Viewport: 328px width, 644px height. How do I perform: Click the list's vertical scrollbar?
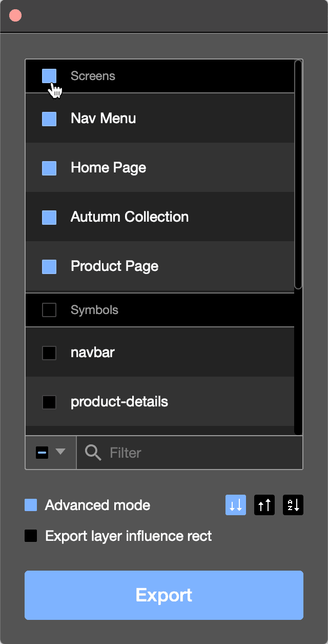(298, 174)
